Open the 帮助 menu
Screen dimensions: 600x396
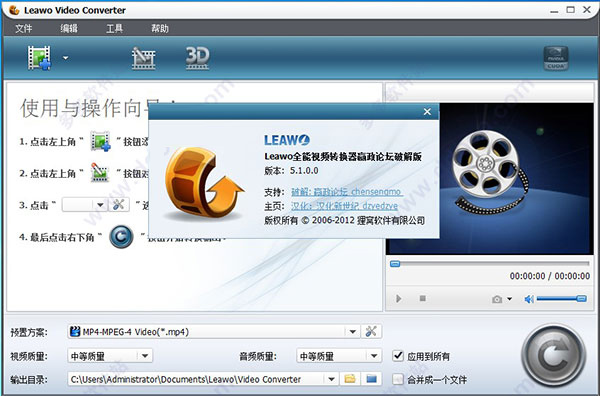click(160, 29)
